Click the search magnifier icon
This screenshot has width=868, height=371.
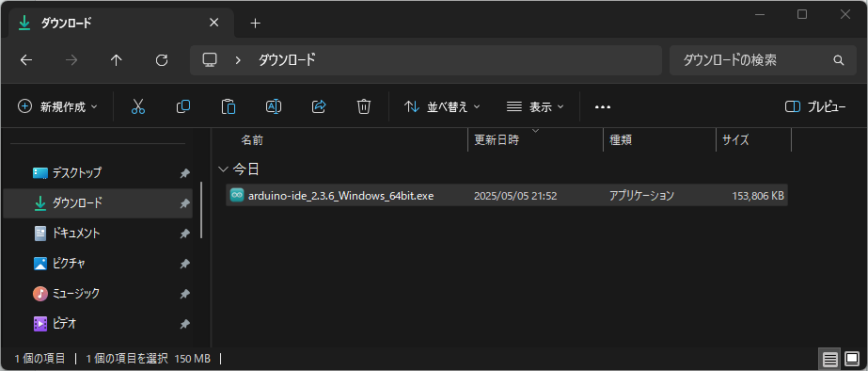tap(839, 60)
